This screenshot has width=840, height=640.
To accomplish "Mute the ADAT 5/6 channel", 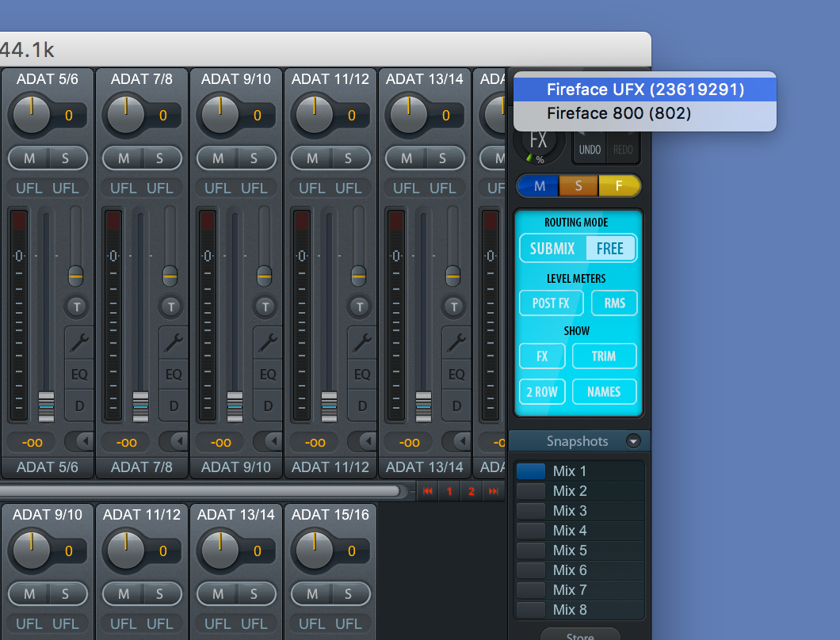I will point(29,158).
